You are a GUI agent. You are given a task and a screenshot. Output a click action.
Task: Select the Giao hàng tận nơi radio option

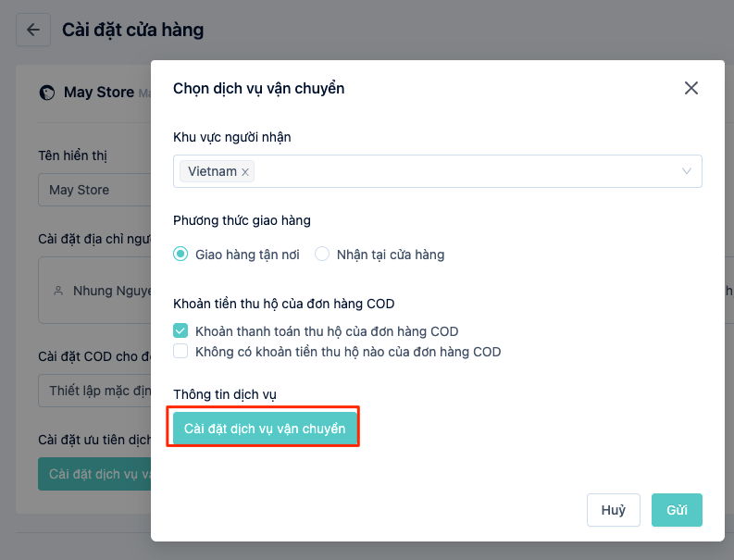[180, 255]
